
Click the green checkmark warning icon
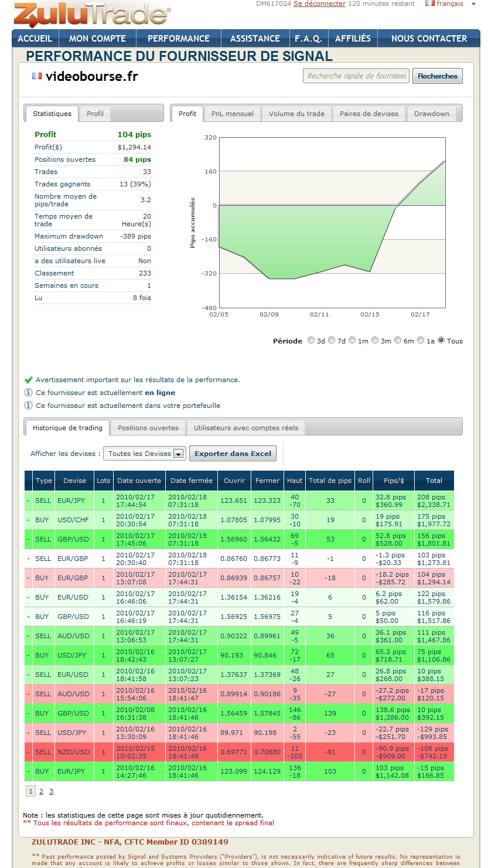tap(28, 380)
